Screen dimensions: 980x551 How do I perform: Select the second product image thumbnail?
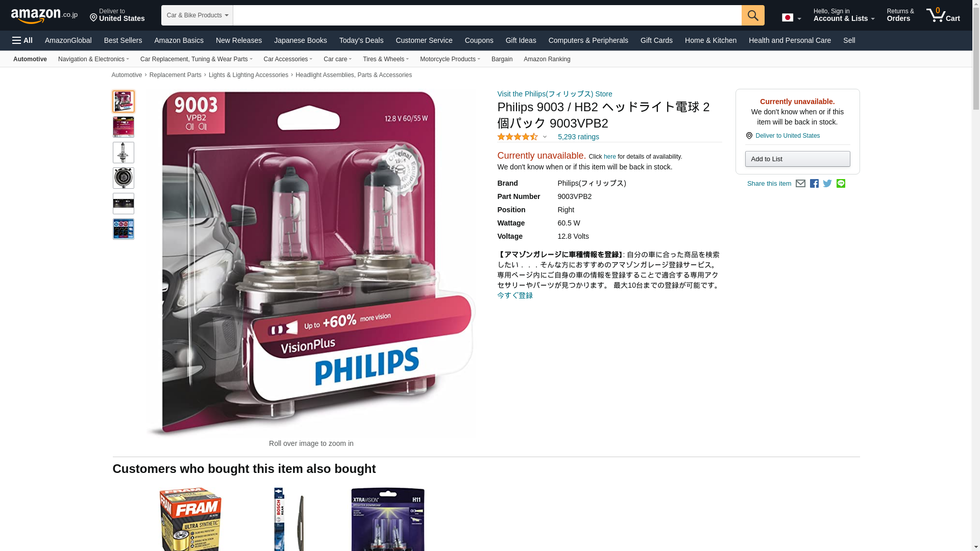[x=124, y=127]
